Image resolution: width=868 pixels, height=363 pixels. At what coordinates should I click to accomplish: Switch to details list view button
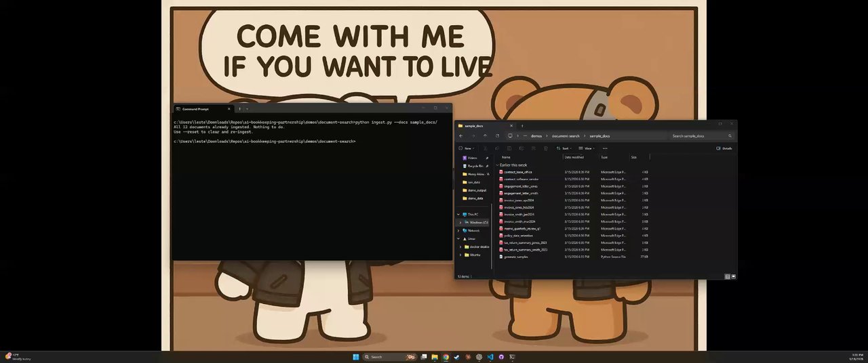pos(728,276)
